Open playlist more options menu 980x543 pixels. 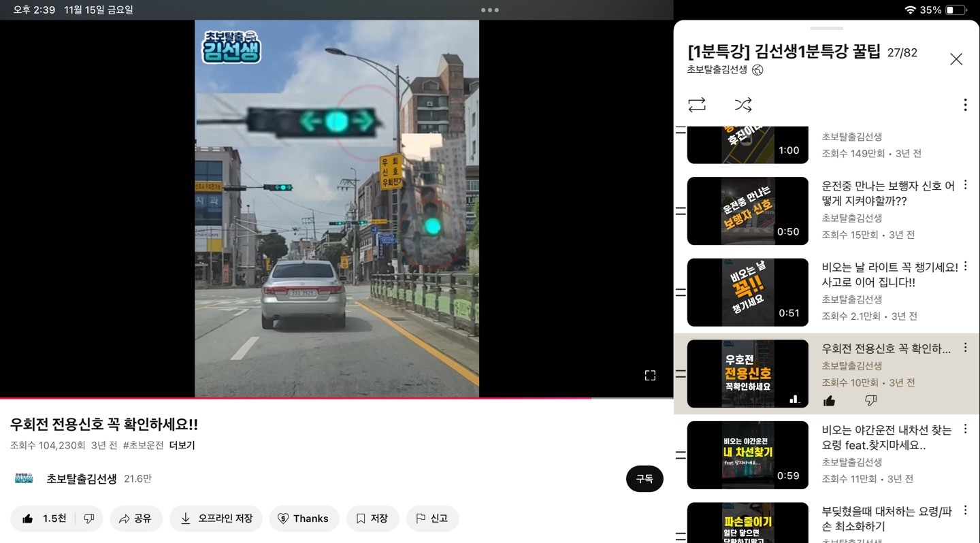click(x=965, y=105)
